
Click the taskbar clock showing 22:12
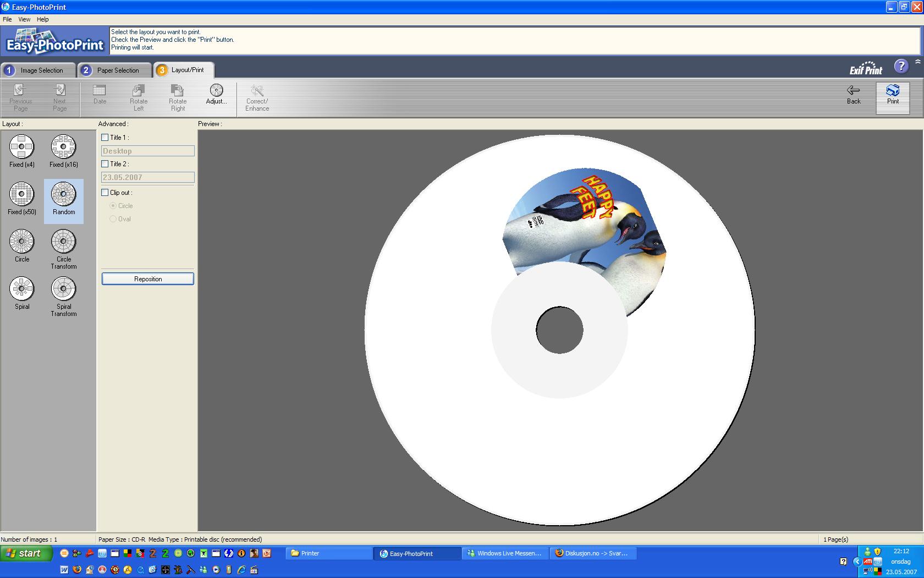(x=901, y=551)
